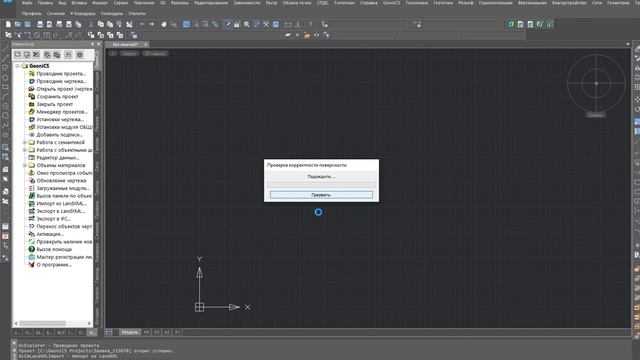Open the 'Сверху' view dropdown in viewport
The height and width of the screenshot is (360, 640).
tap(129, 53)
